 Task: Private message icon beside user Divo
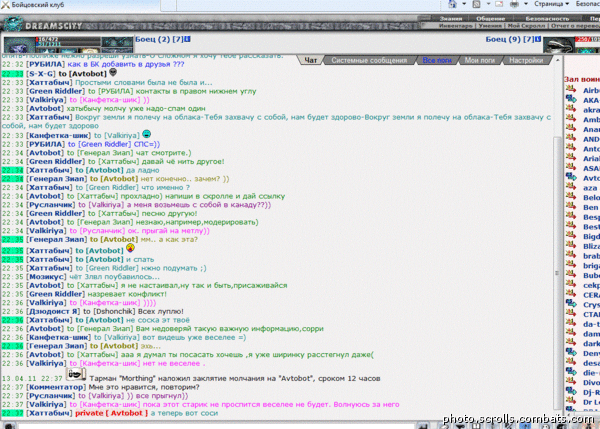(571, 381)
